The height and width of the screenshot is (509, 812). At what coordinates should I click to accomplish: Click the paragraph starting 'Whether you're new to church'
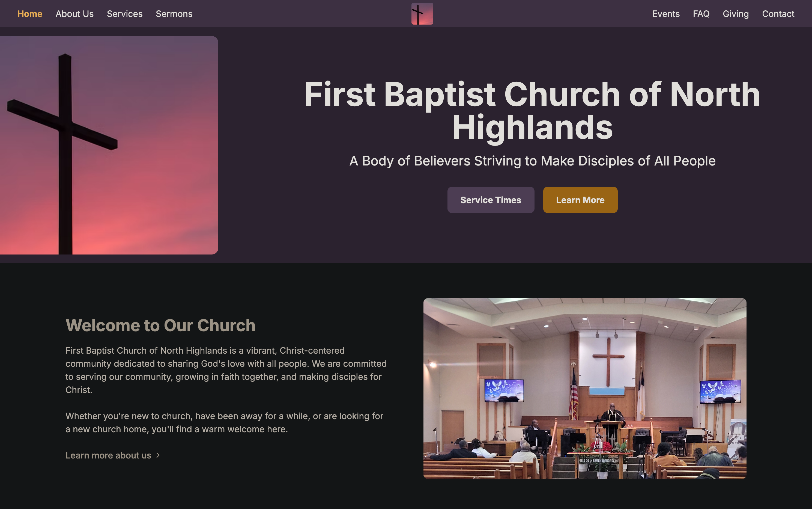point(224,422)
